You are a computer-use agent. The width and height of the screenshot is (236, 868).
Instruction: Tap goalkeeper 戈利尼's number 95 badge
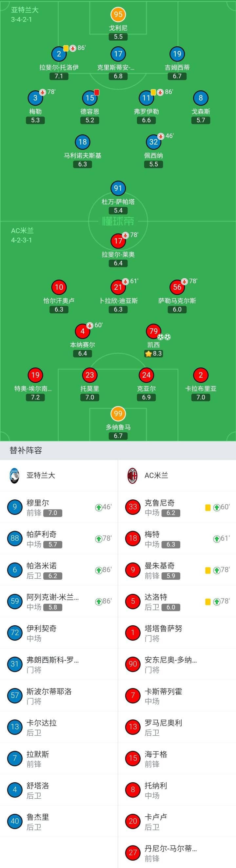tap(118, 14)
